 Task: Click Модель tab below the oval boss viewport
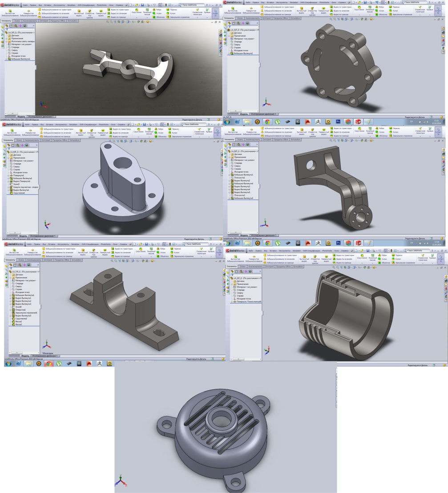[x=23, y=236]
